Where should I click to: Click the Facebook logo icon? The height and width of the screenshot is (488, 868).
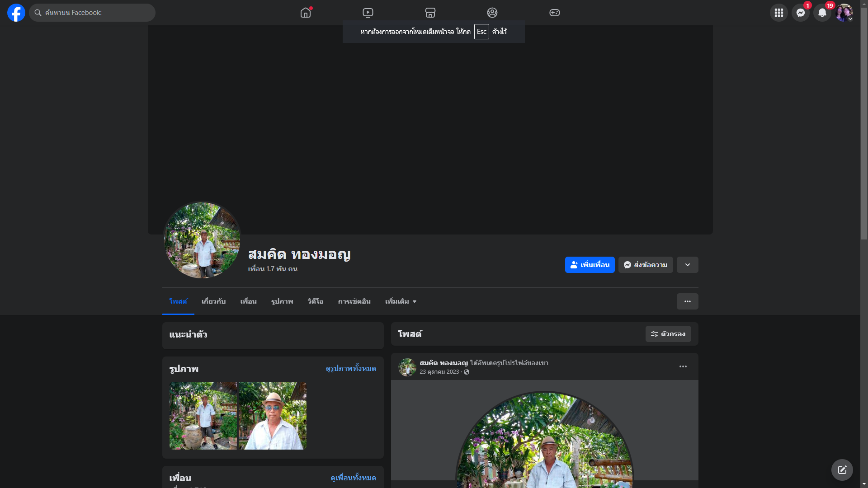pos(16,13)
